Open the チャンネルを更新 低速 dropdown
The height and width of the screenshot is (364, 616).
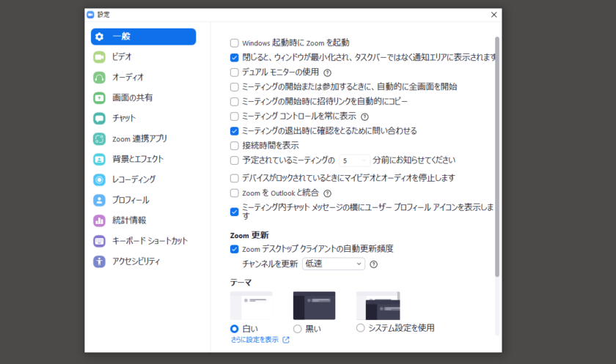point(334,264)
